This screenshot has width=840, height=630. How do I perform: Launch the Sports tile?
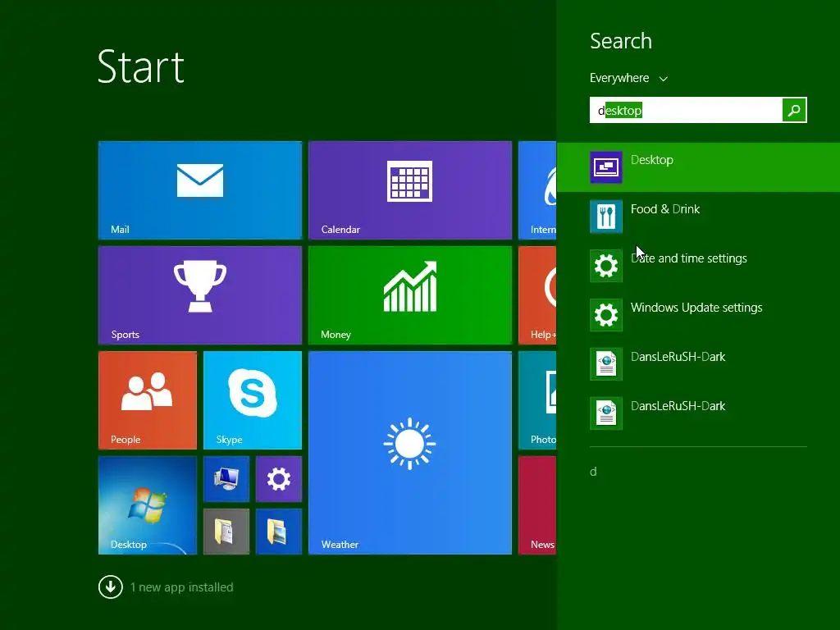click(200, 295)
